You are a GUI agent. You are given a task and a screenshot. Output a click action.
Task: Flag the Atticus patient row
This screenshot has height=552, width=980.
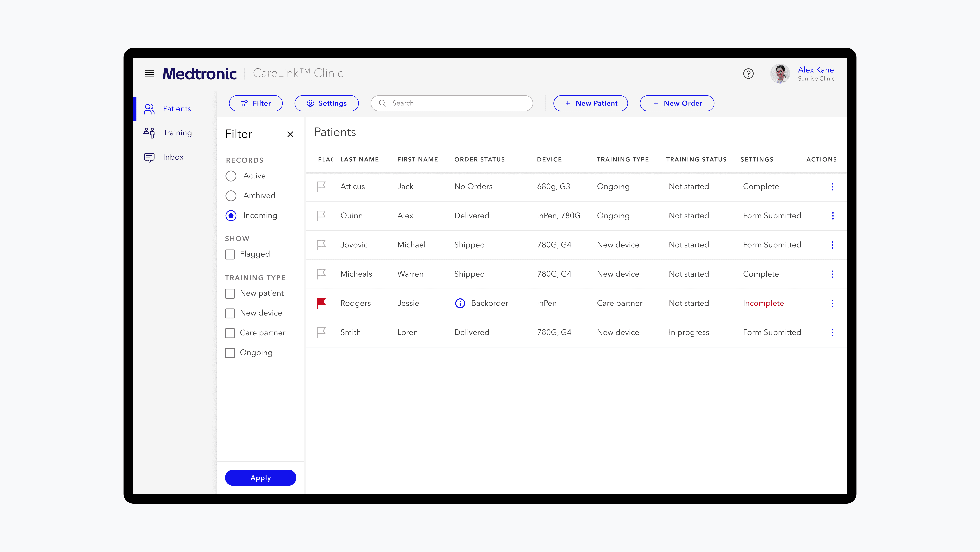[321, 186]
